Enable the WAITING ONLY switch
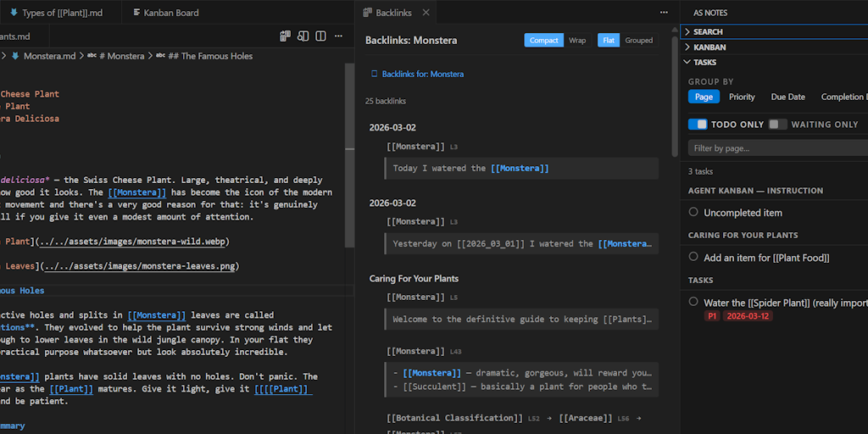The height and width of the screenshot is (434, 868). click(777, 125)
